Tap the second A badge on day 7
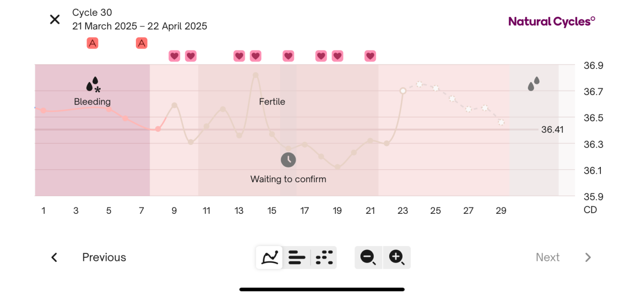 coord(141,43)
